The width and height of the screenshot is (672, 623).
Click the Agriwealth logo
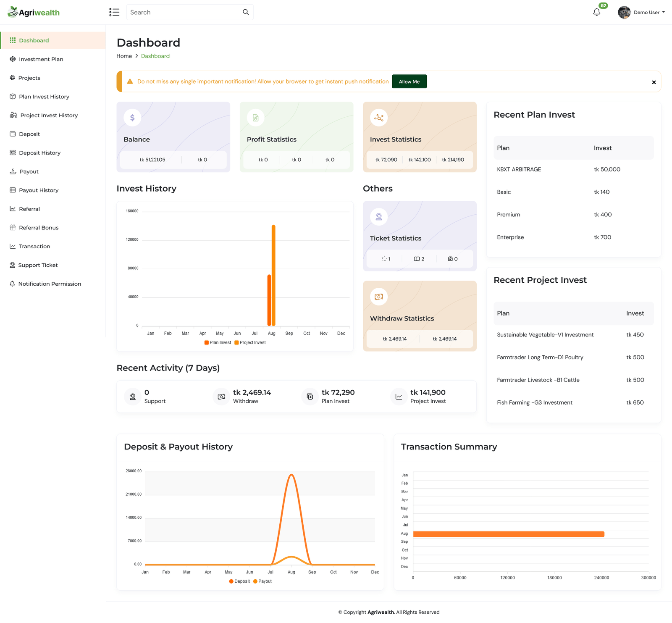pyautogui.click(x=34, y=12)
